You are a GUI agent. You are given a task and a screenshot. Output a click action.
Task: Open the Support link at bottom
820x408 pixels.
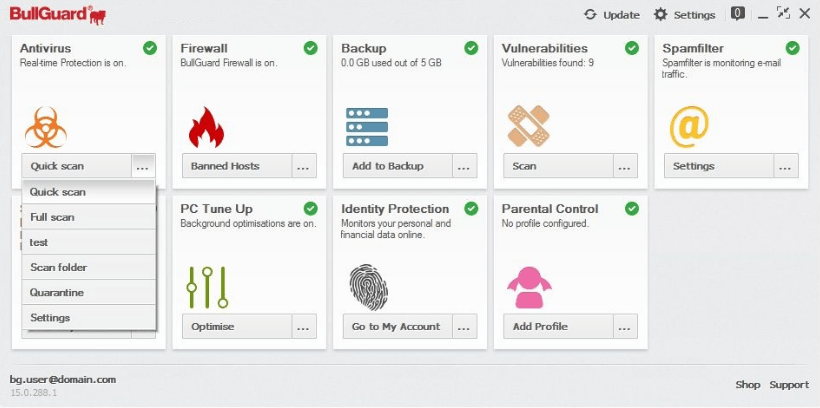point(789,384)
